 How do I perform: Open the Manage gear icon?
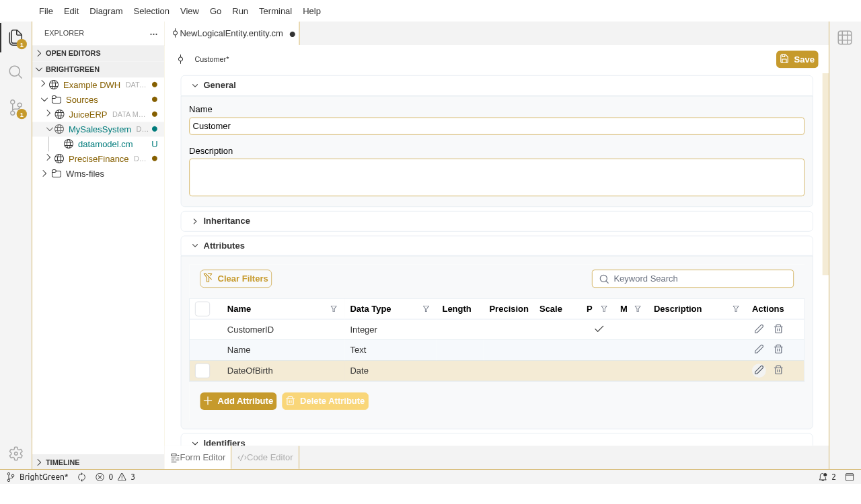[15, 454]
